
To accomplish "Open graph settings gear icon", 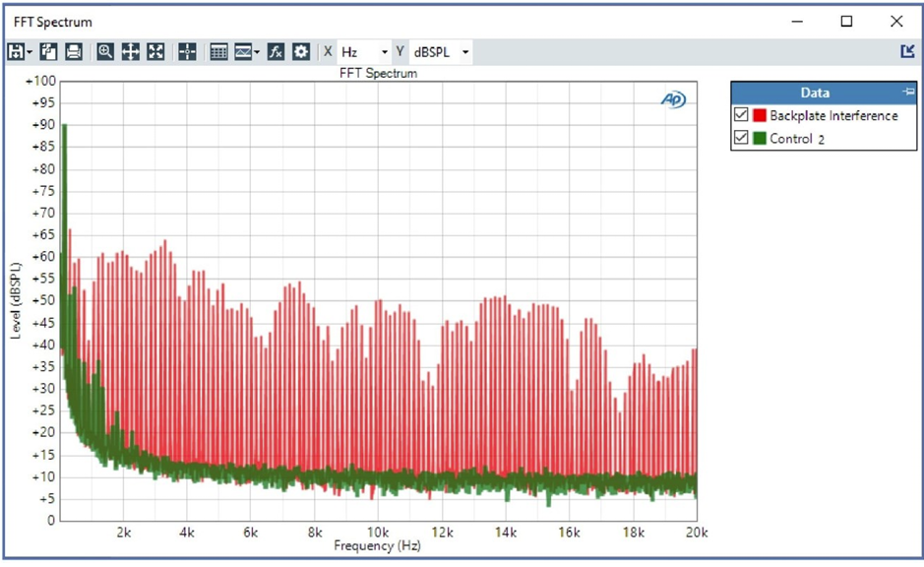I will tap(300, 52).
